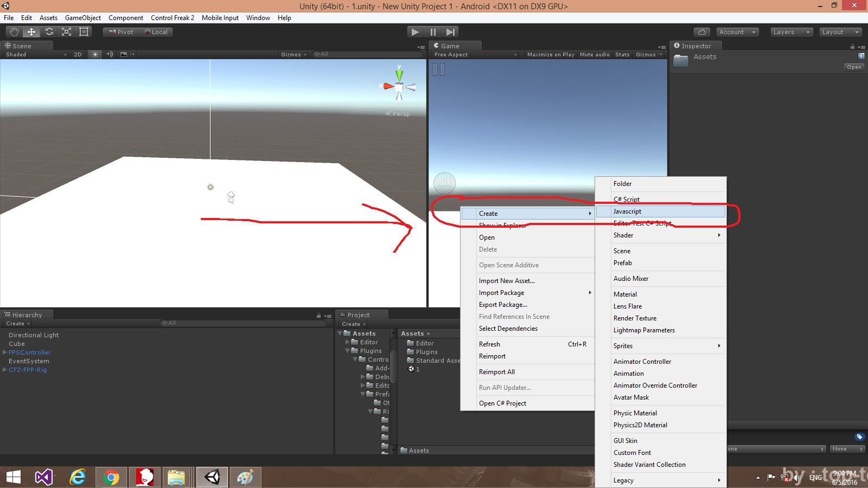Click the Inspector help book icon
This screenshot has width=868, height=488.
pos(861,56)
